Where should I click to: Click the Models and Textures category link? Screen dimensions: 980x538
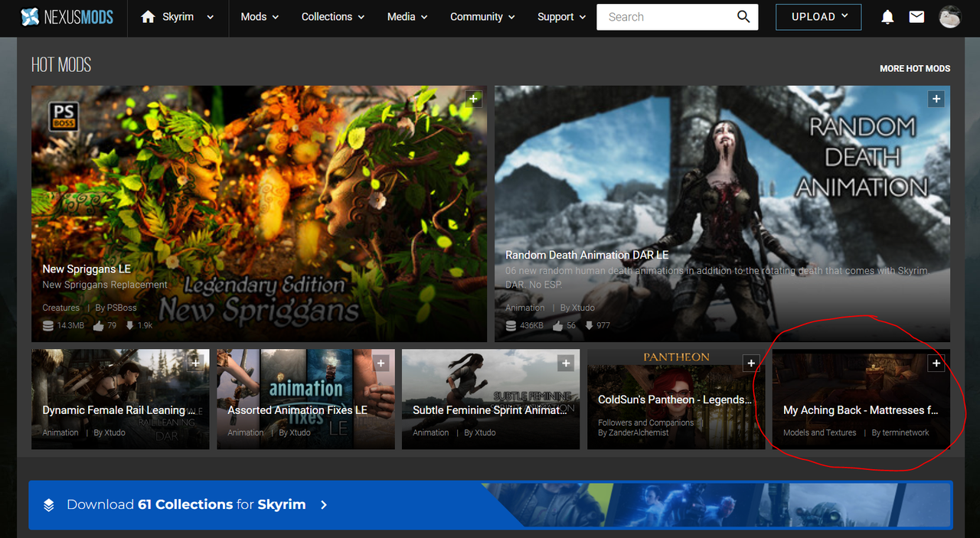pos(820,432)
